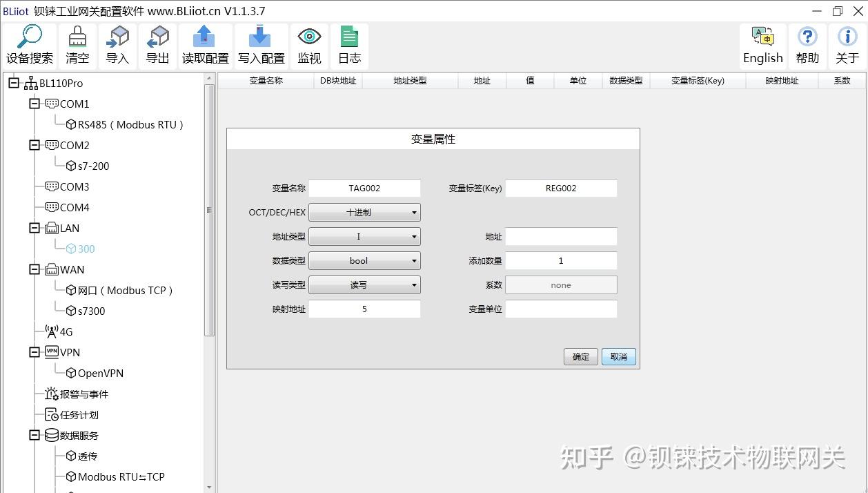Click the 添加数量 quantity field
Screen dimensions: 868x493
point(561,261)
